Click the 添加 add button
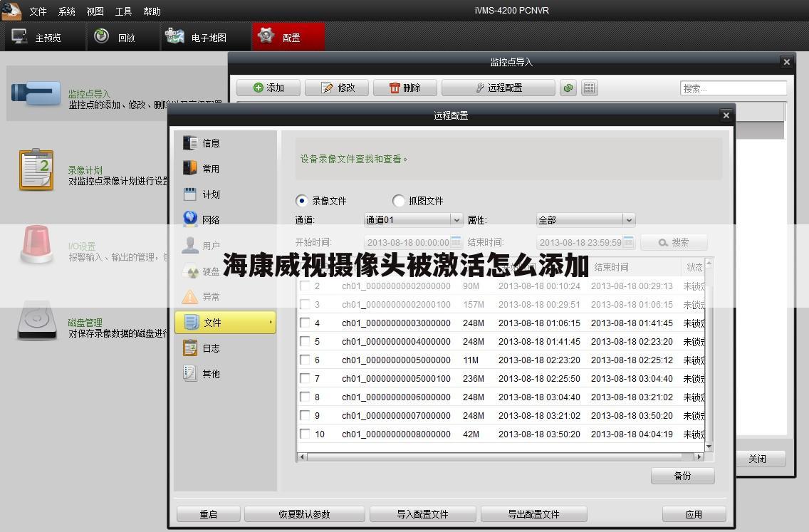The height and width of the screenshot is (532, 809). pos(268,88)
